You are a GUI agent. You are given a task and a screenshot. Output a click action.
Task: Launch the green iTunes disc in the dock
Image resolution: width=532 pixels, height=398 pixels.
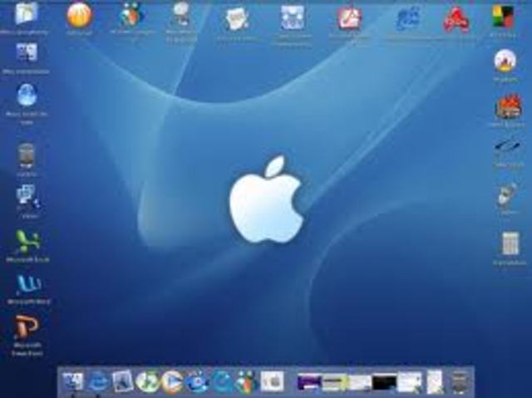point(147,381)
